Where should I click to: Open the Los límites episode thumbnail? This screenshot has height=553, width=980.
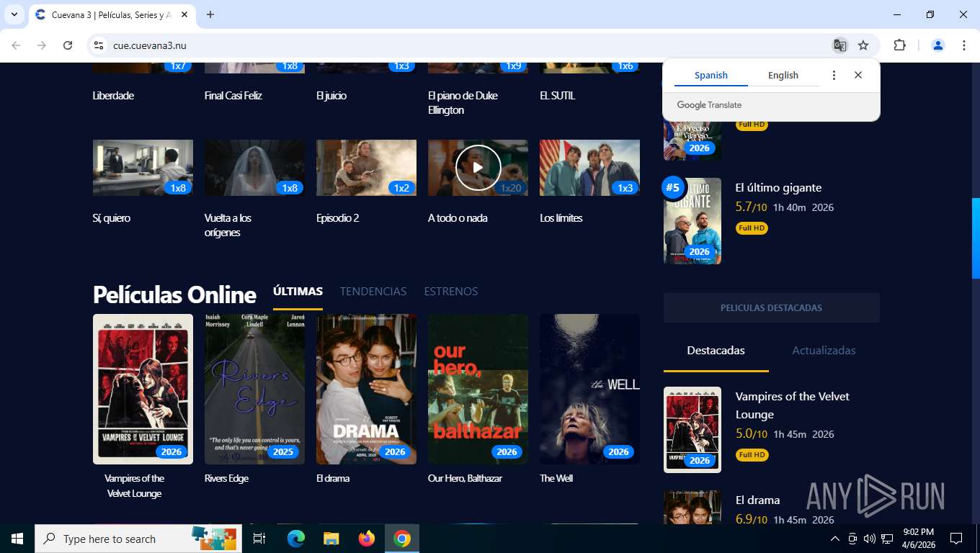589,168
